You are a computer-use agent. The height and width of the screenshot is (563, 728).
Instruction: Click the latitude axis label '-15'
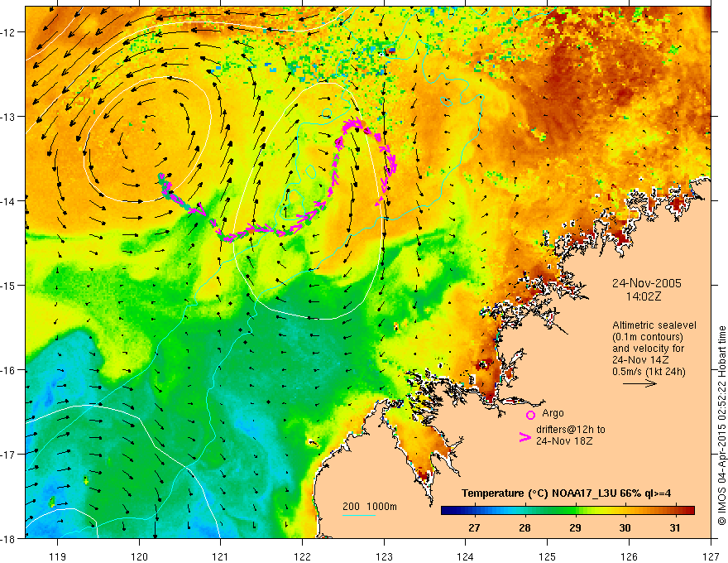(x=9, y=285)
